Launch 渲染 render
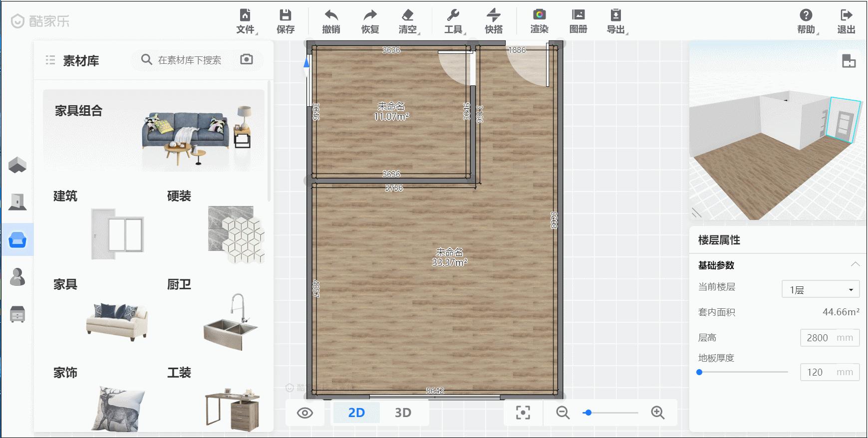This screenshot has height=438, width=868. tap(539, 21)
